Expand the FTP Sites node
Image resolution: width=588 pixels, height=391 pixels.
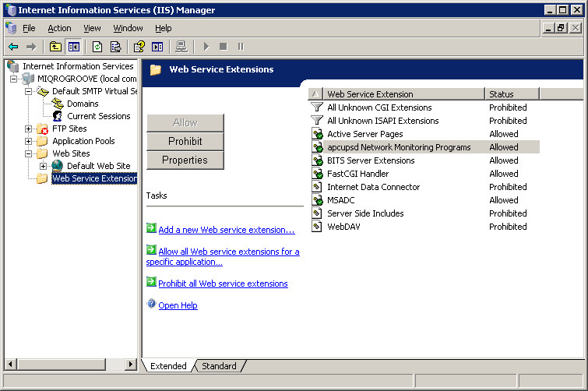28,129
